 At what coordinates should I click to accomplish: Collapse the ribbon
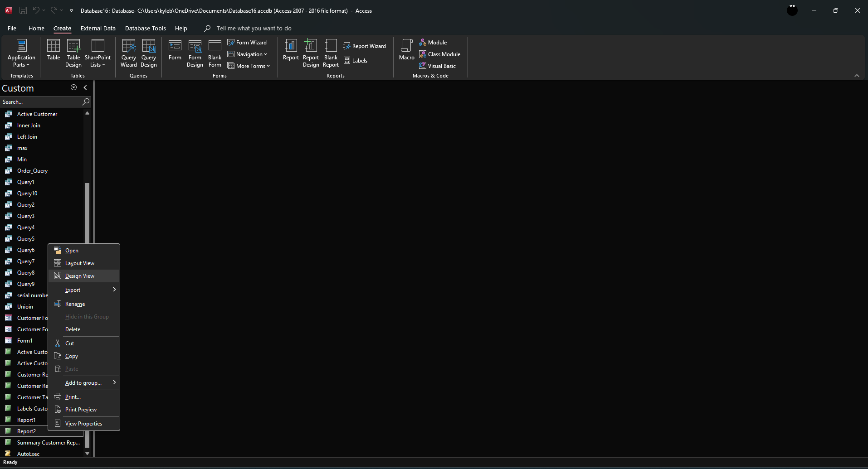point(857,76)
